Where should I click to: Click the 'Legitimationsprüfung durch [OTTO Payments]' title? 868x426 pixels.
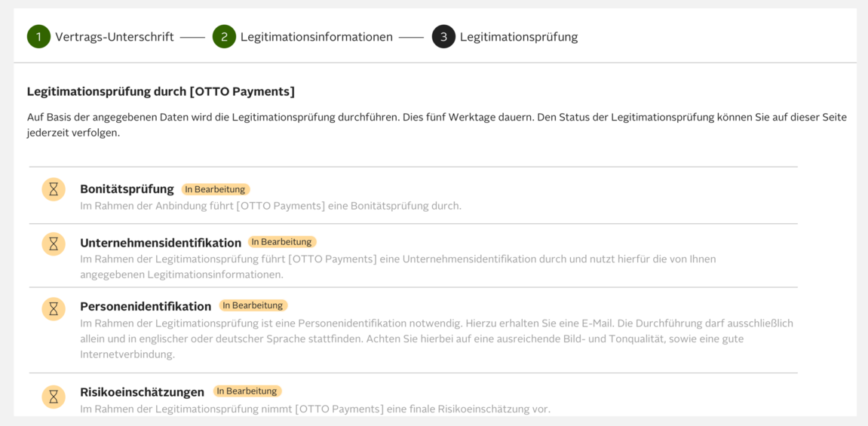coord(161,91)
